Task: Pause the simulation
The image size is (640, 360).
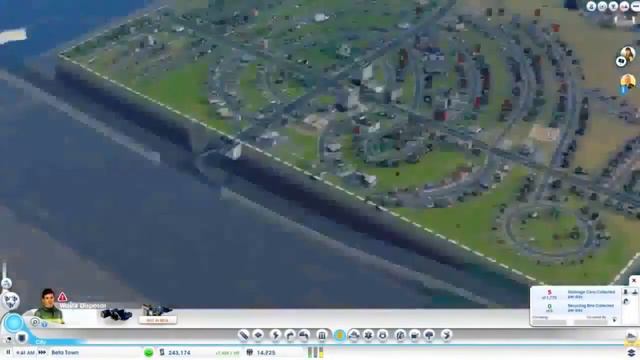Action: (8, 352)
